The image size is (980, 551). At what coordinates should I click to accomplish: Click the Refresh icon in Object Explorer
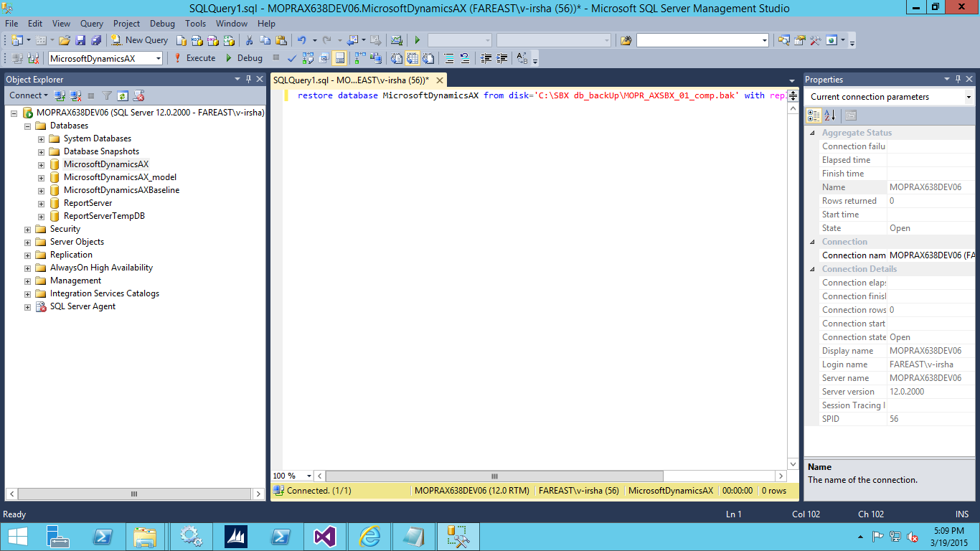coord(123,95)
